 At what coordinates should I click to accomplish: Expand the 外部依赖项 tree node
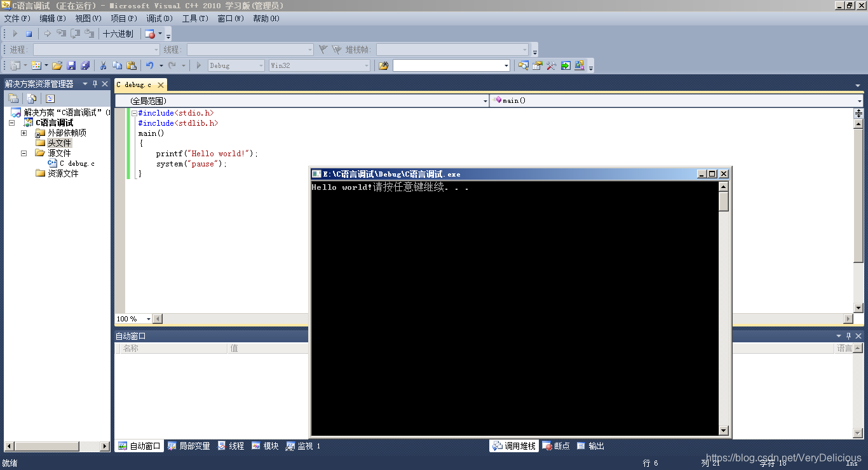point(24,133)
